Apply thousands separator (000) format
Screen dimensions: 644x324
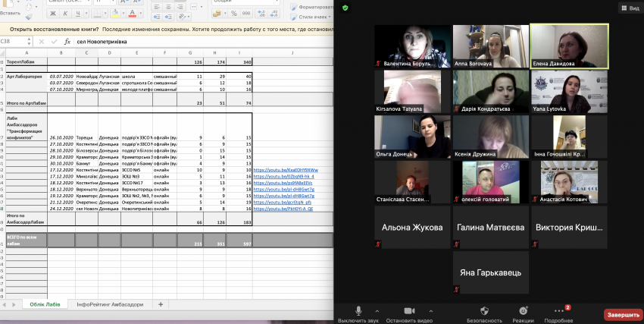pos(246,14)
